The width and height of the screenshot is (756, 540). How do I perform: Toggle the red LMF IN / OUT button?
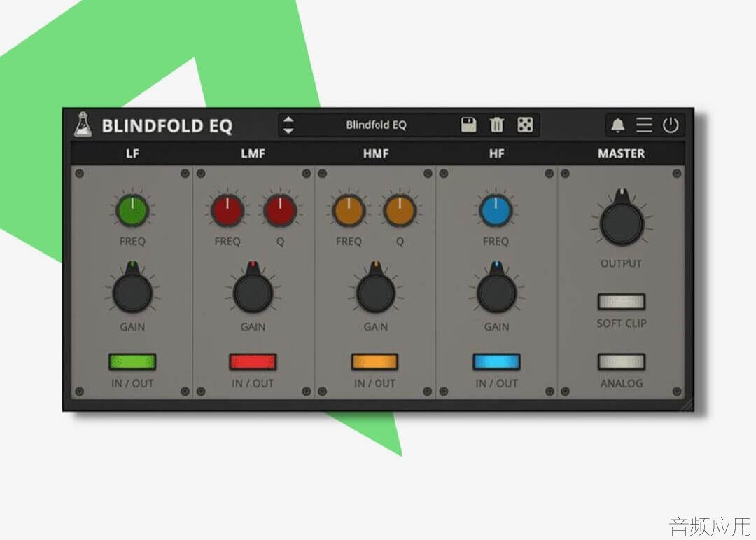pos(253,361)
